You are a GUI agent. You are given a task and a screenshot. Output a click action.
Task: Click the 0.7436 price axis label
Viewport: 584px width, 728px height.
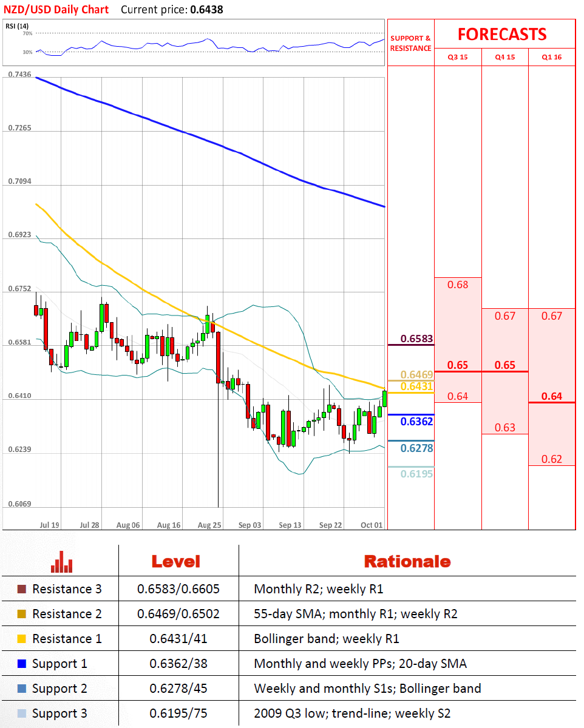pyautogui.click(x=20, y=74)
